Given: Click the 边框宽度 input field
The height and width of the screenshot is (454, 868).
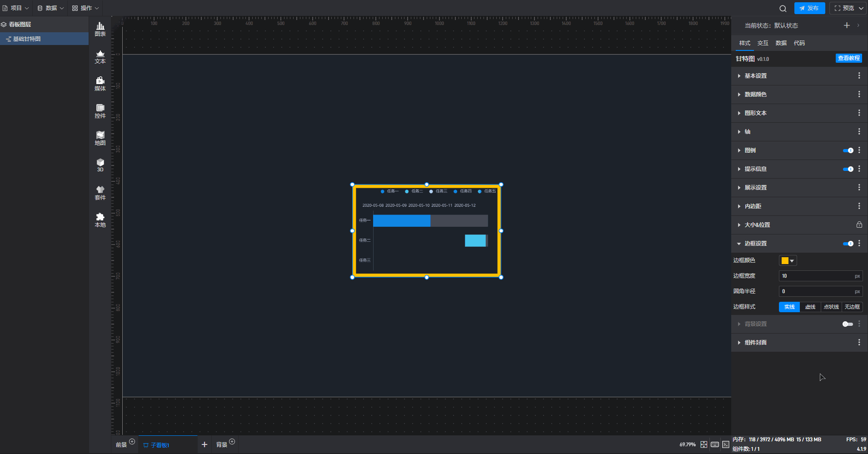Looking at the screenshot, I should click(x=816, y=276).
